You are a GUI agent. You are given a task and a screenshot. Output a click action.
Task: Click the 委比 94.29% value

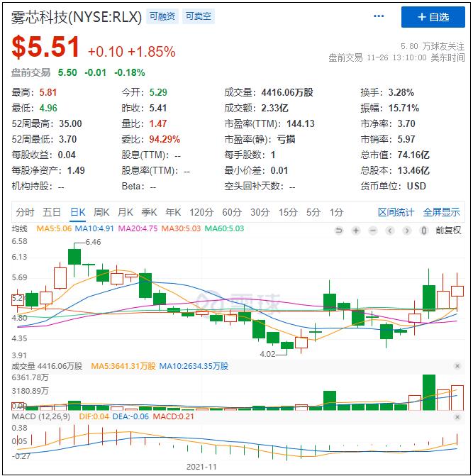[x=165, y=139]
